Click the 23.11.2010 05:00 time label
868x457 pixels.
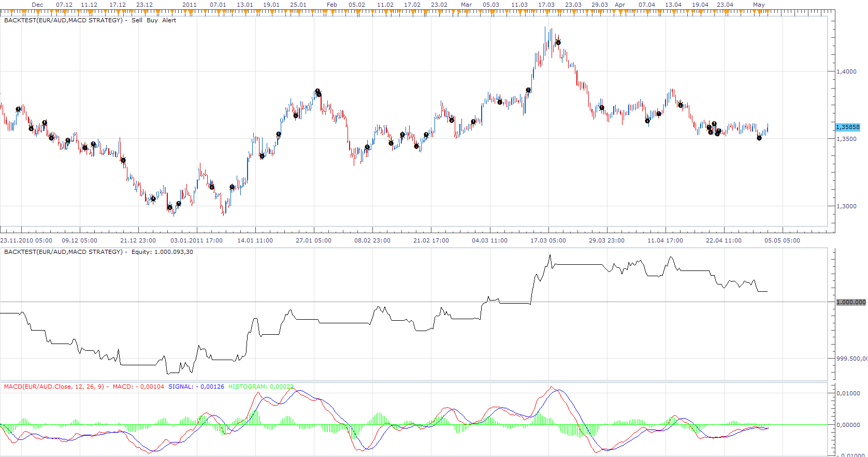pos(26,240)
